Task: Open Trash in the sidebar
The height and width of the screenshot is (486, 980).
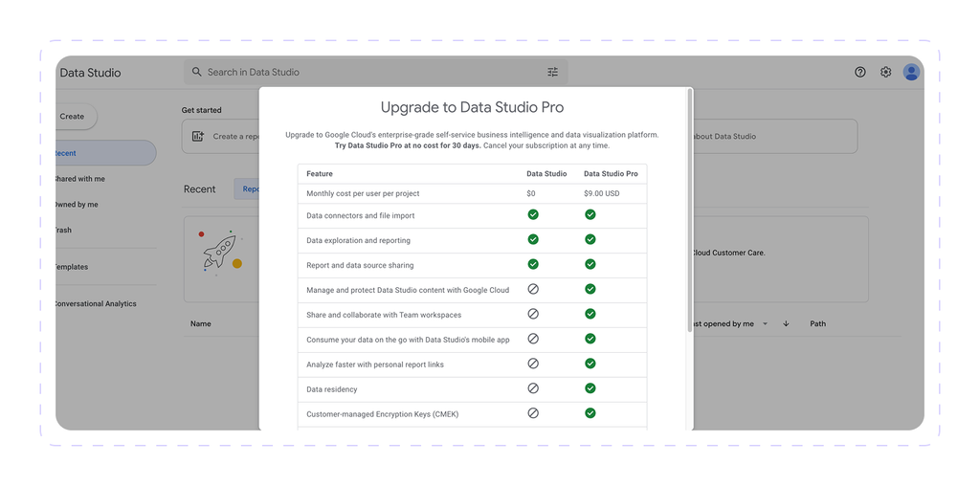Action: [64, 230]
